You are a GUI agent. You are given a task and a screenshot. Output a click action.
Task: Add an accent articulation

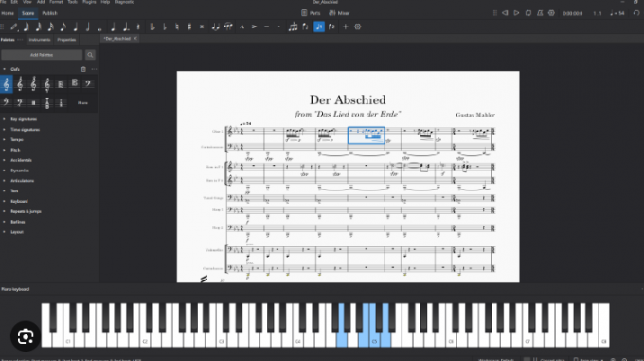[254, 27]
